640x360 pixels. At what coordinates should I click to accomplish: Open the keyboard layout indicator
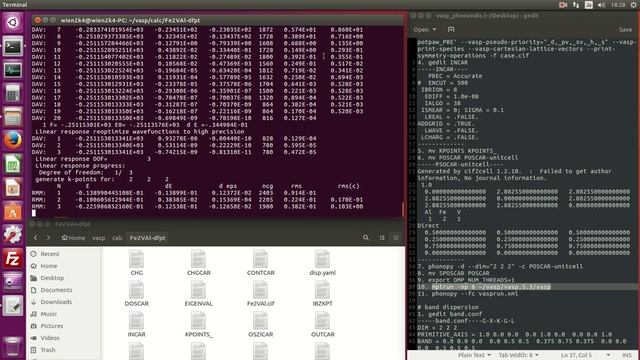589,5
